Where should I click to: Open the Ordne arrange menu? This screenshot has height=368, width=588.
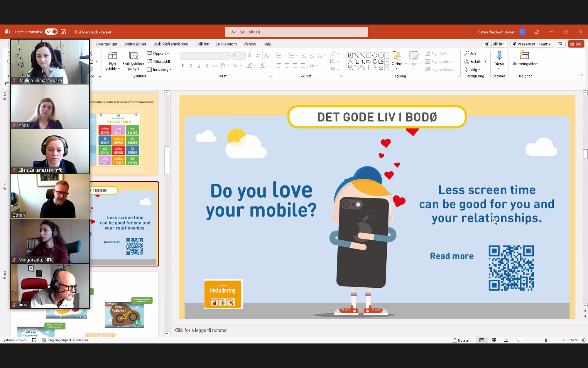(397, 60)
